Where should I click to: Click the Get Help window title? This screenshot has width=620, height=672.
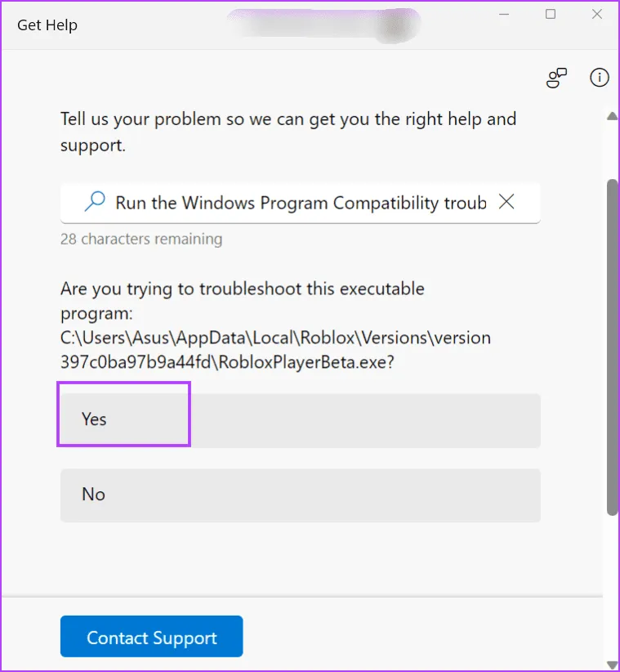[47, 25]
